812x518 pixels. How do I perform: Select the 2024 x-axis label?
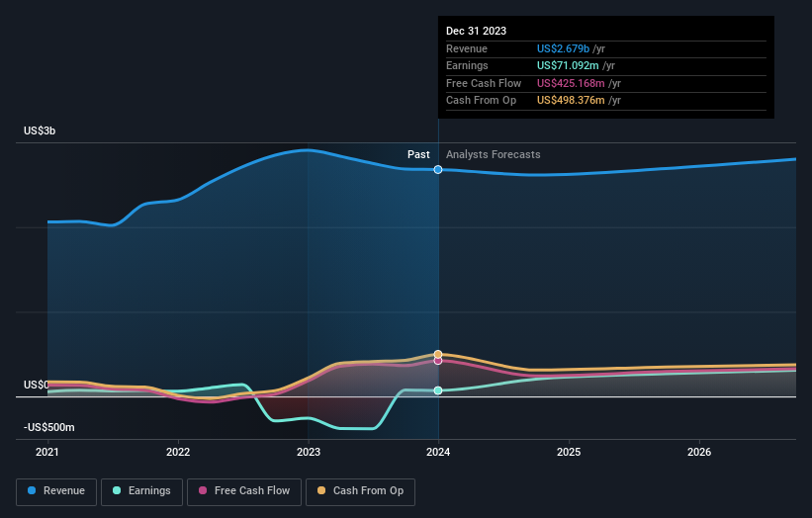tap(438, 452)
